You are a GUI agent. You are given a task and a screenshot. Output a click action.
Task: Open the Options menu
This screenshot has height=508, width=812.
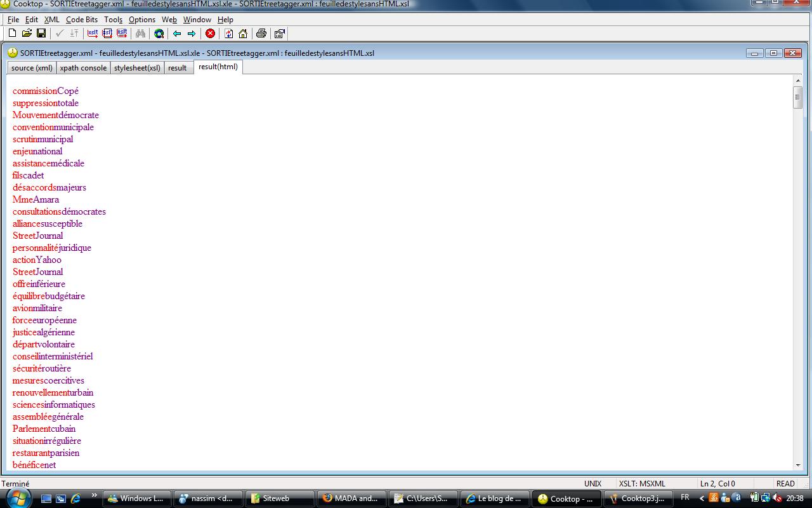tap(142, 20)
